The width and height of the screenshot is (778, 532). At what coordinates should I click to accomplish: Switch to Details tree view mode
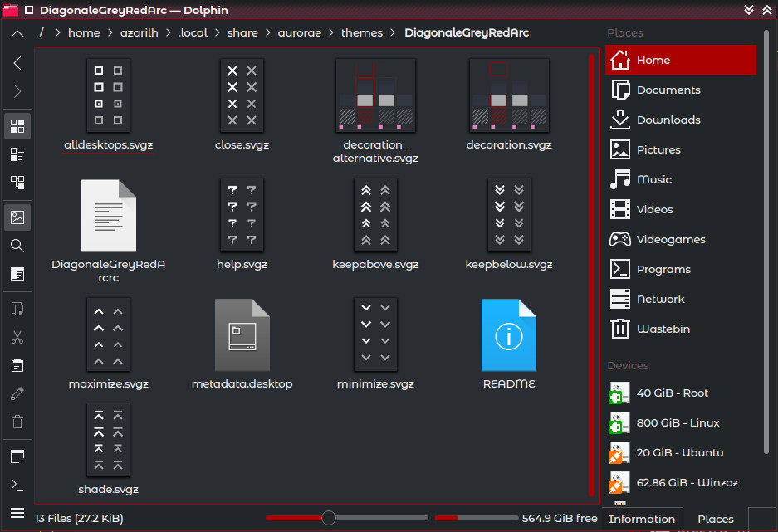coord(17,183)
